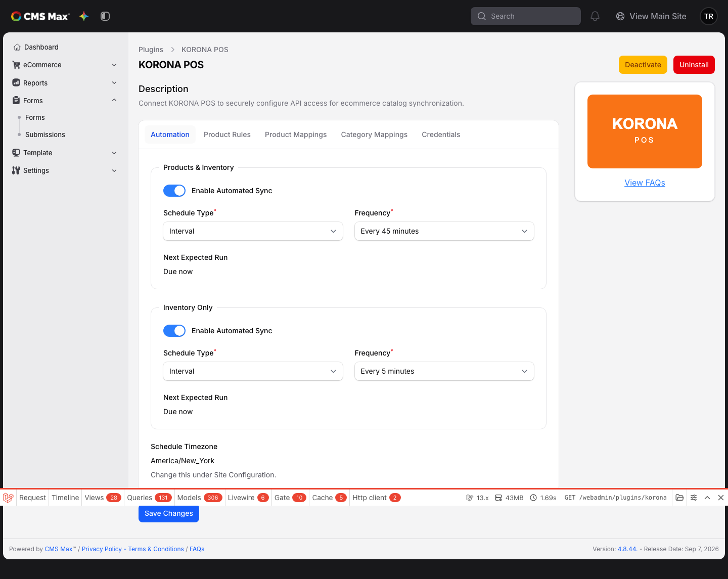Image resolution: width=728 pixels, height=579 pixels.
Task: Open the debugbar Http client tab
Action: 377,498
